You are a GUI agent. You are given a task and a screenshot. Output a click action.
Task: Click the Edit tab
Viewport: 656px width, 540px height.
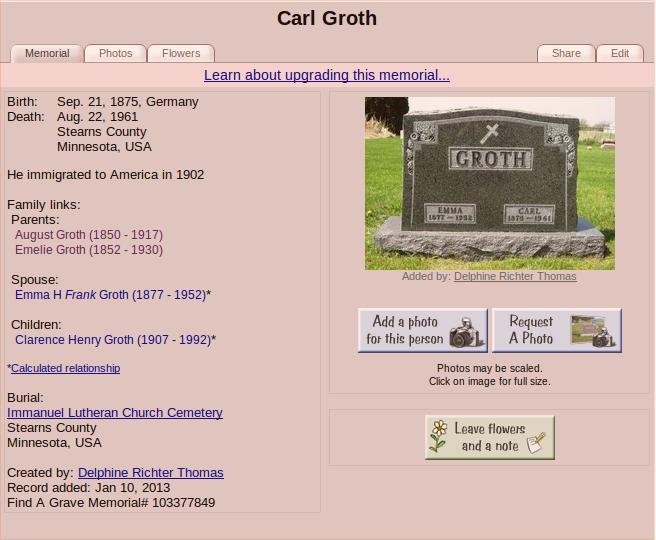(x=620, y=54)
